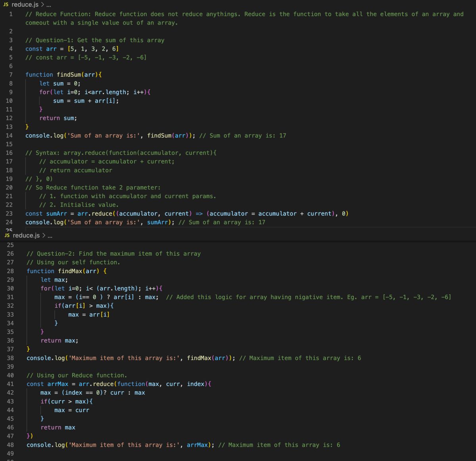
Task: Click the JS file icon in the lower breadcrumb
Action: coord(7,235)
